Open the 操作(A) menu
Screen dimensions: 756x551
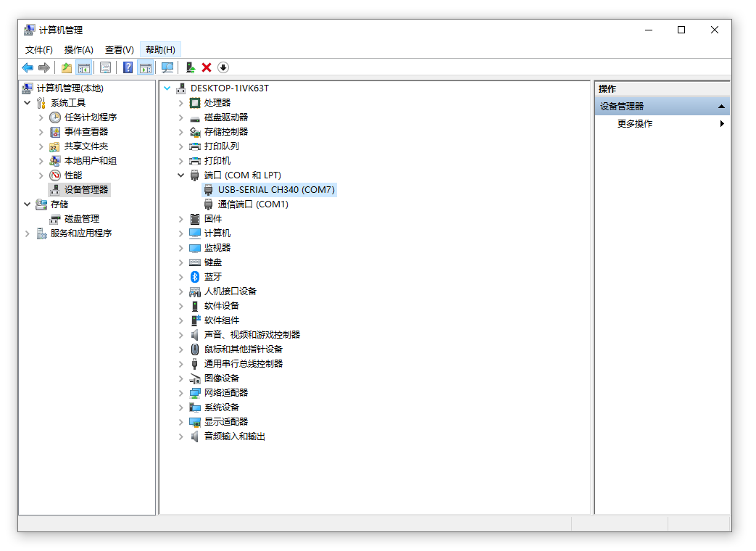(x=78, y=50)
